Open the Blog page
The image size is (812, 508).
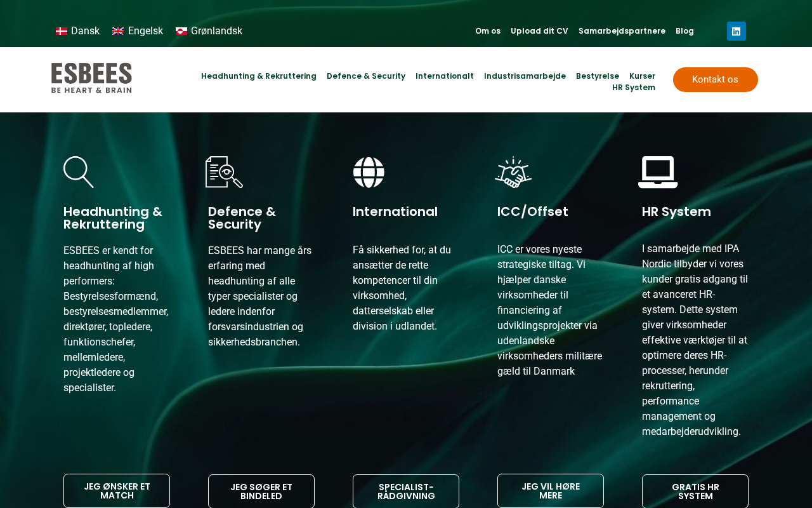click(684, 31)
